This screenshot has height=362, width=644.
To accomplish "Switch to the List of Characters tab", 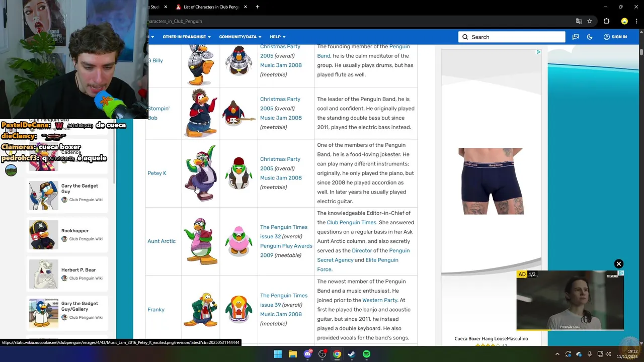I will [211, 7].
